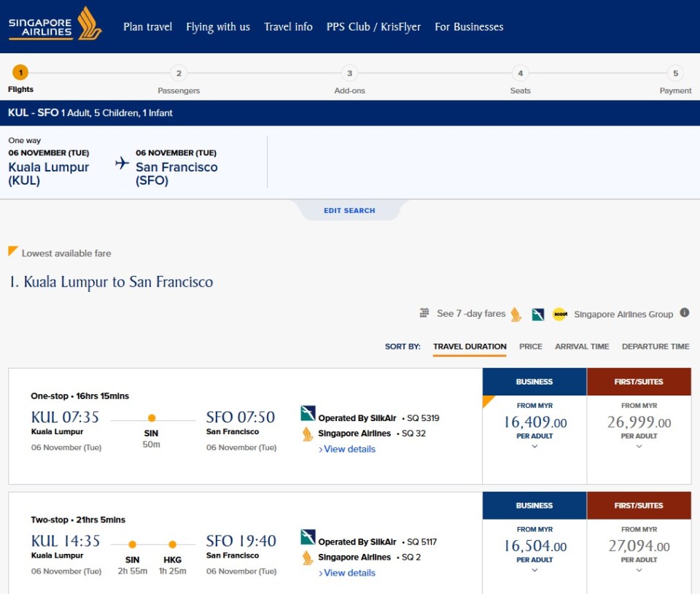Expand Business fare 16,504.00 options

[534, 571]
